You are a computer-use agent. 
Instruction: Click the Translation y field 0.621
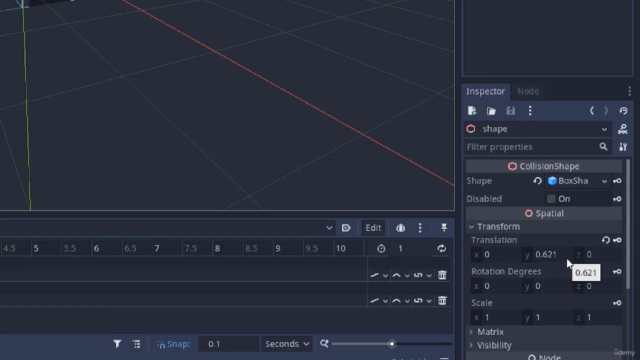[x=546, y=255]
